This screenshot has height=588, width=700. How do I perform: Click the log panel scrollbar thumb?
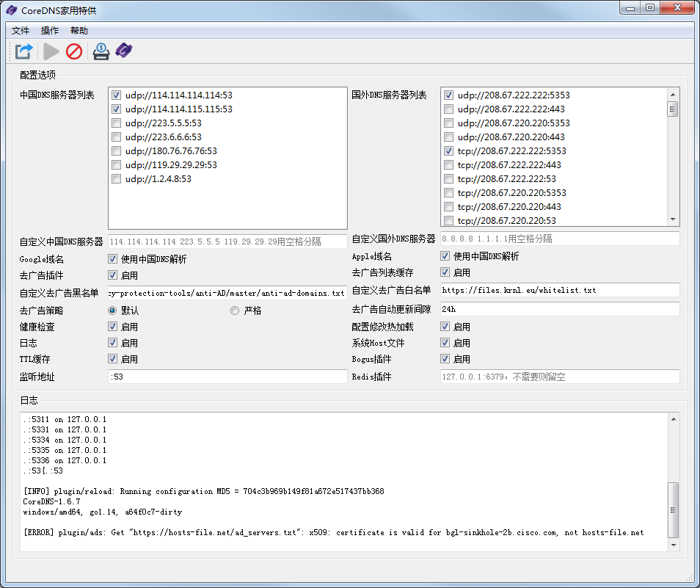coord(674,510)
